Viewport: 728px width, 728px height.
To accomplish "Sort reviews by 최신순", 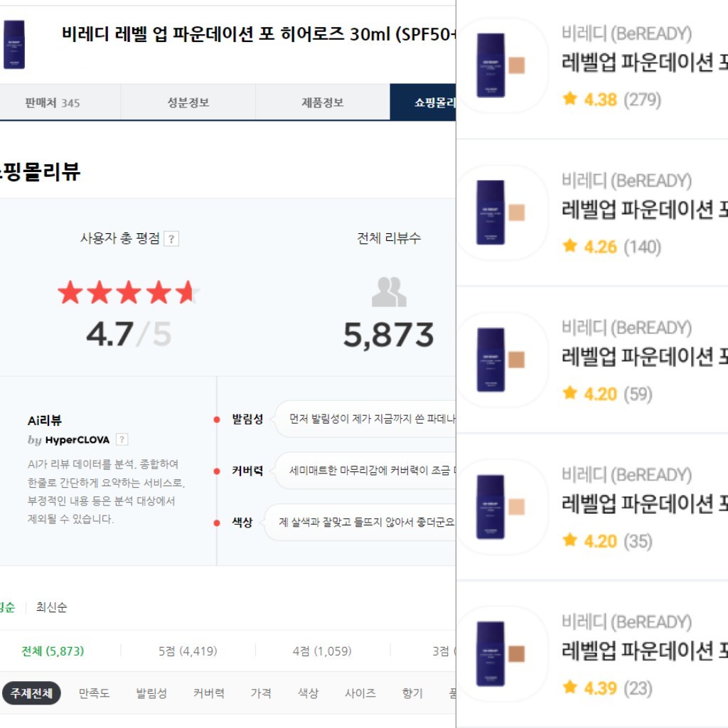I will coord(52,608).
